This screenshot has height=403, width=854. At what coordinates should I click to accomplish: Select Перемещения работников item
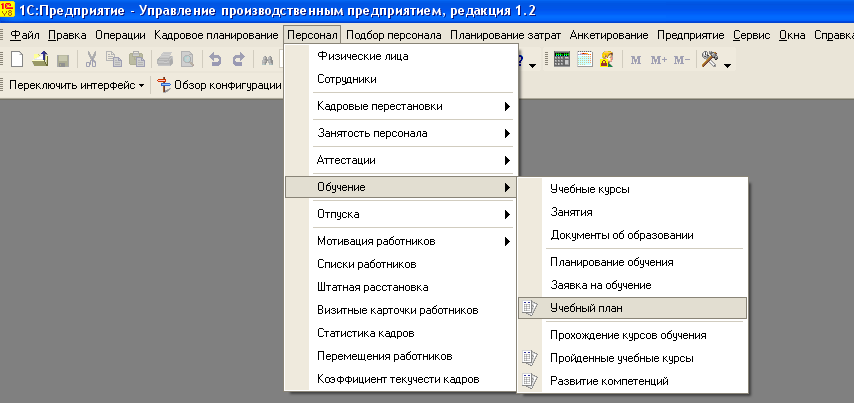(400, 357)
